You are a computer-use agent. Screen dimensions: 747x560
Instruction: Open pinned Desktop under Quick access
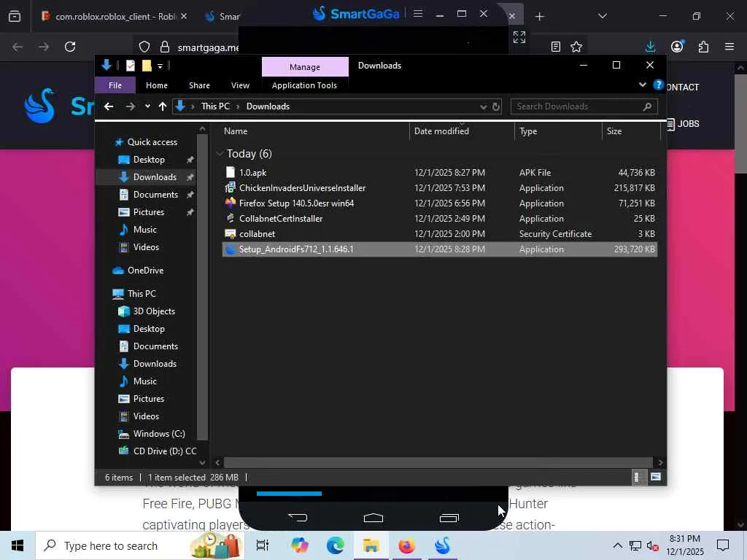[x=149, y=160]
